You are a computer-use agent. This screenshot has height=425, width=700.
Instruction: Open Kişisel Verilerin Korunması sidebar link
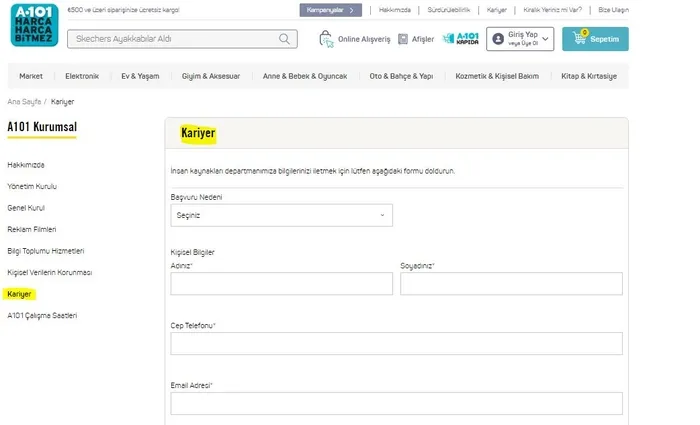point(49,272)
